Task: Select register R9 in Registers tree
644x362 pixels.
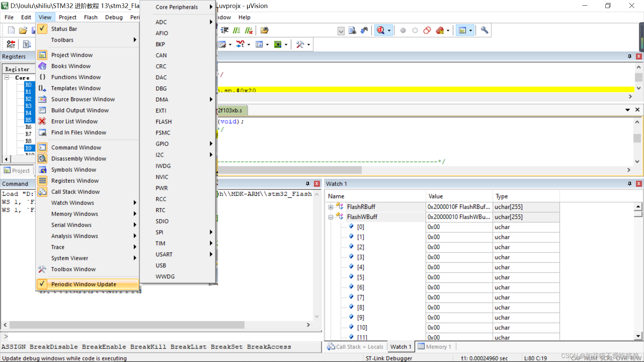Action: pos(29,148)
